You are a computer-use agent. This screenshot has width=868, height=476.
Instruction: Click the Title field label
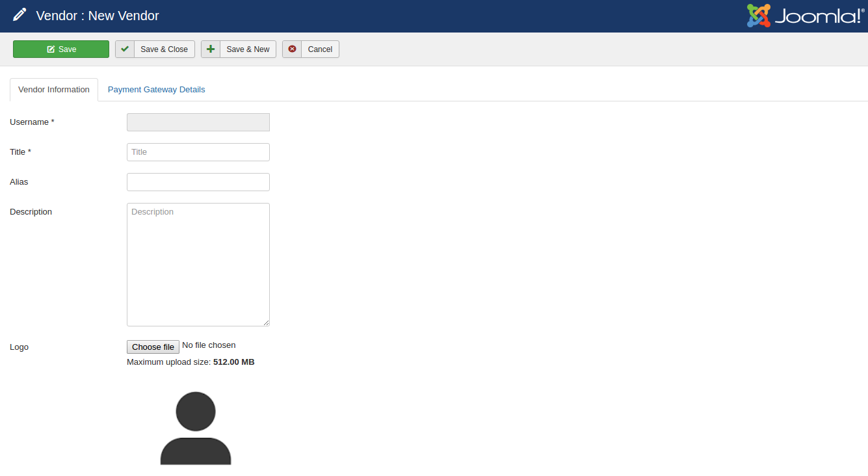20,152
